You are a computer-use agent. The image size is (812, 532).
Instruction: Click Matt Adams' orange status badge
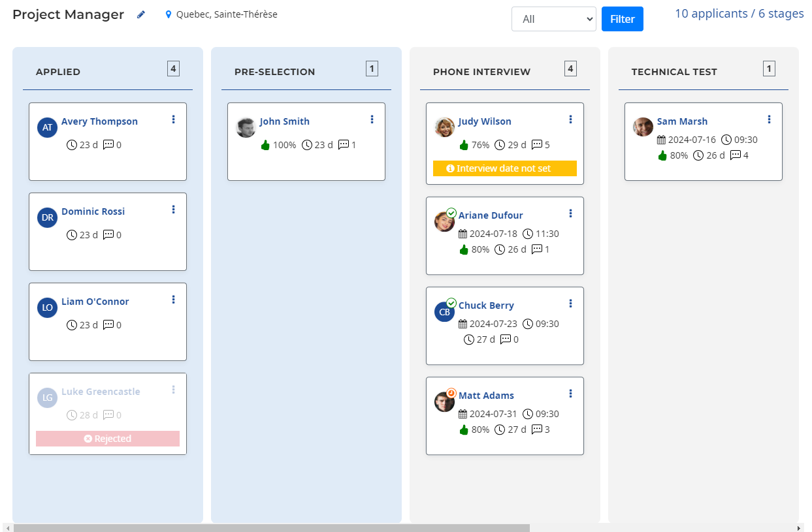[451, 393]
